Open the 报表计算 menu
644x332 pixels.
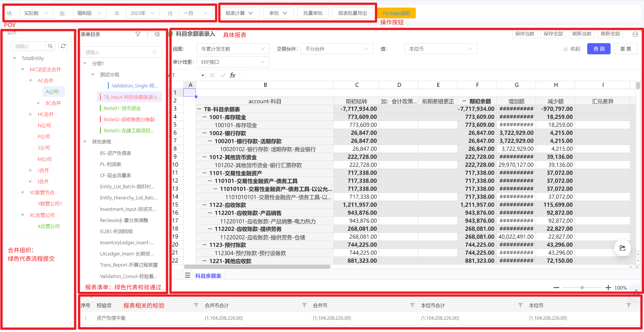(x=239, y=13)
